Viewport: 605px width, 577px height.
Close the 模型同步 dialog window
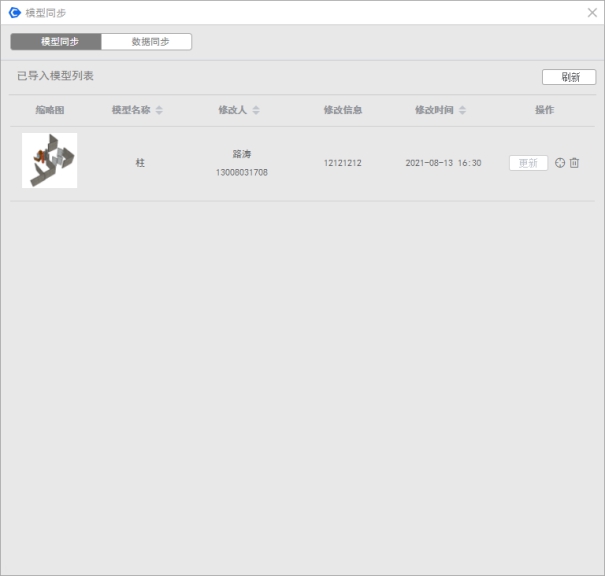(591, 13)
